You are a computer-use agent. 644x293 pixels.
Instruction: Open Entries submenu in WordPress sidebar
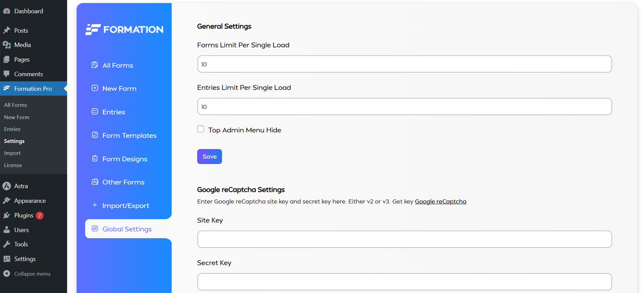[12, 129]
